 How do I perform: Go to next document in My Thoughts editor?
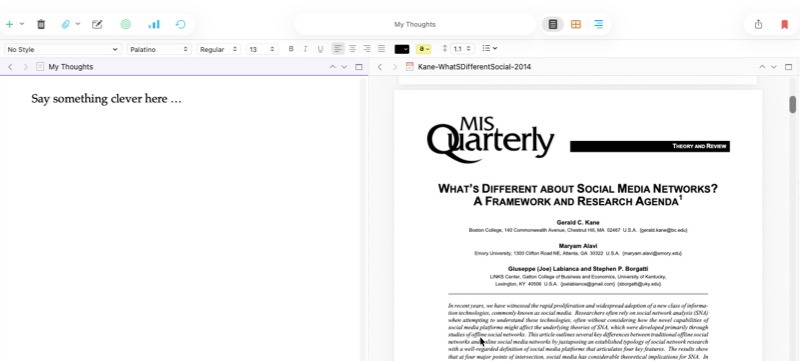pyautogui.click(x=344, y=67)
